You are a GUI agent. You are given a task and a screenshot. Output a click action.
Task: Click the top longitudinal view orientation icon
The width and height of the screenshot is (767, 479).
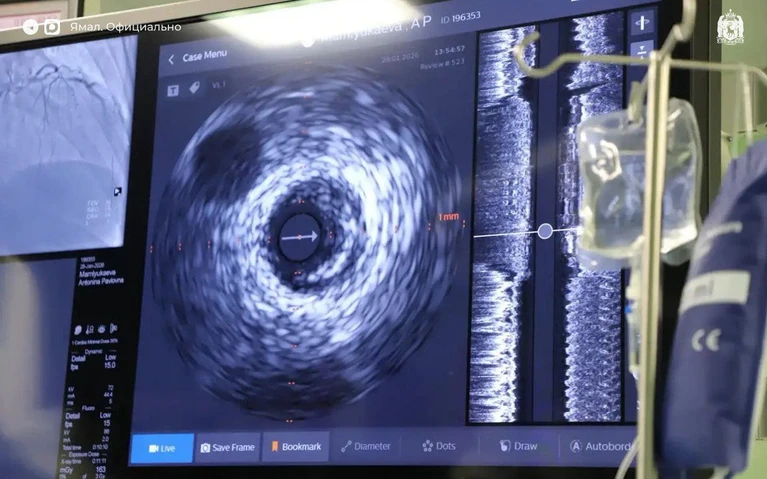(x=641, y=22)
